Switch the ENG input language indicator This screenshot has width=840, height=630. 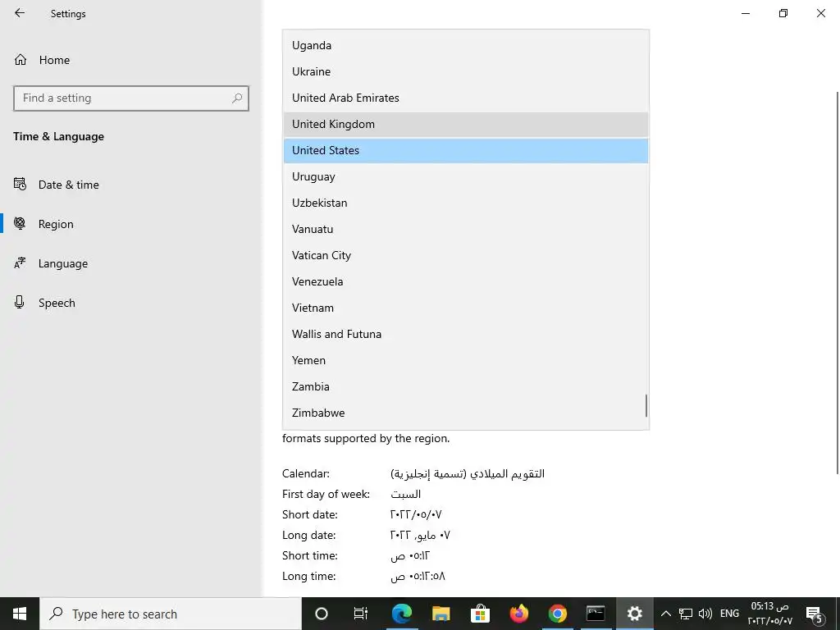point(729,614)
